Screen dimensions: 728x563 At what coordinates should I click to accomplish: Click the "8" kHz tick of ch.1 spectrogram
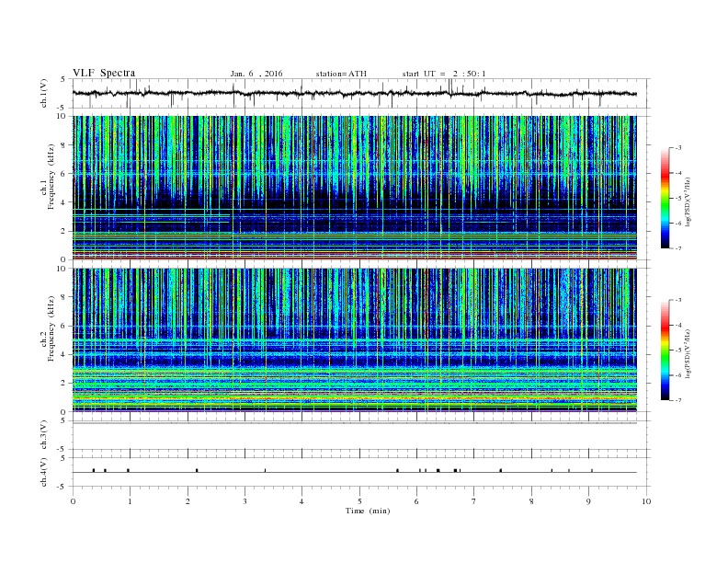coord(64,145)
